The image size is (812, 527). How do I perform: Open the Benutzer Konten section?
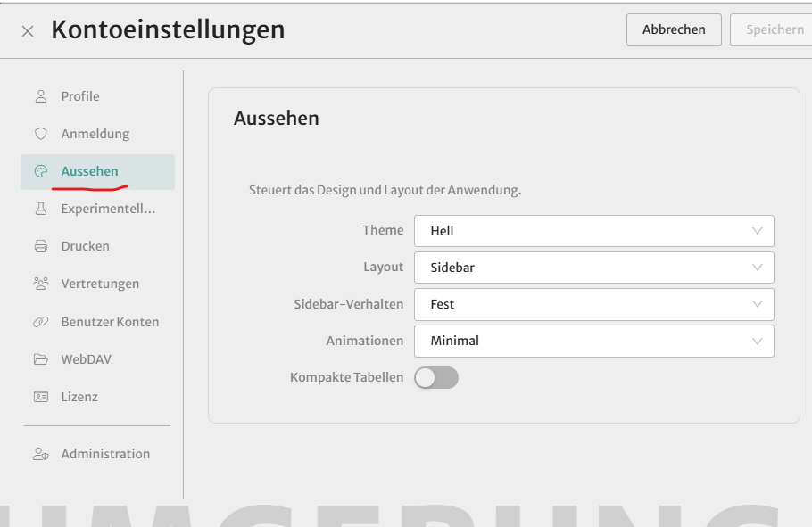(x=98, y=322)
